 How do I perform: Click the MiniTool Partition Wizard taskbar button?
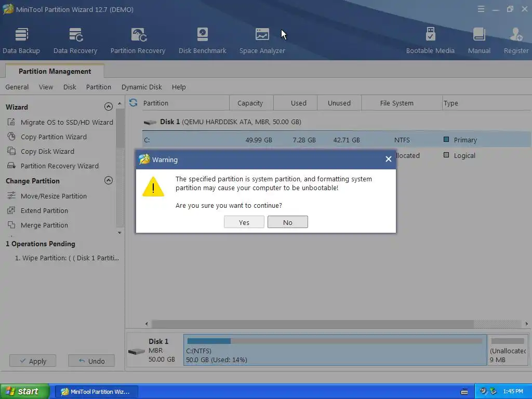coord(96,392)
